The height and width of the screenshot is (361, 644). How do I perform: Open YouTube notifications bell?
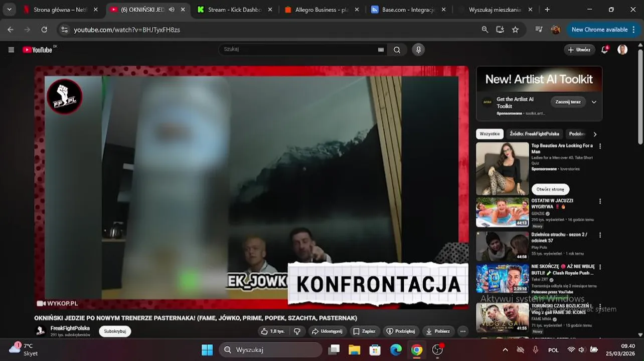tap(605, 50)
